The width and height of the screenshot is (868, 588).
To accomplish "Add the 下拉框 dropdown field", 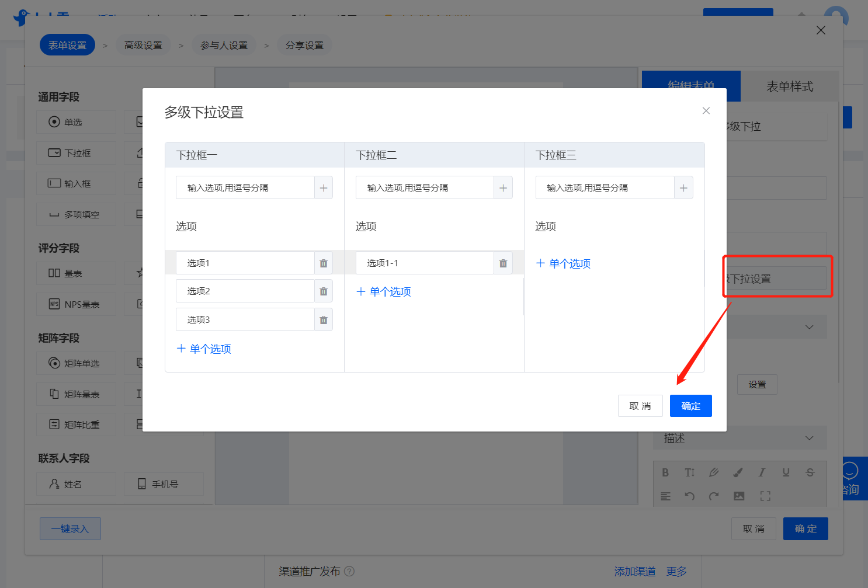I will point(76,153).
